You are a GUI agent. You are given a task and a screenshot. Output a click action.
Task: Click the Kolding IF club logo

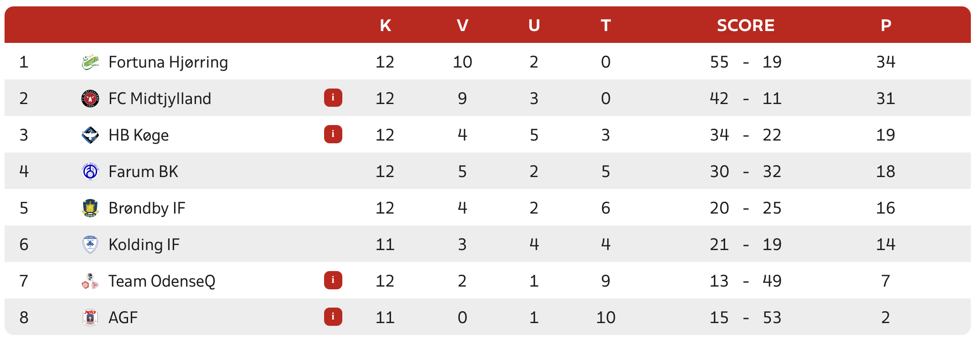click(x=90, y=244)
